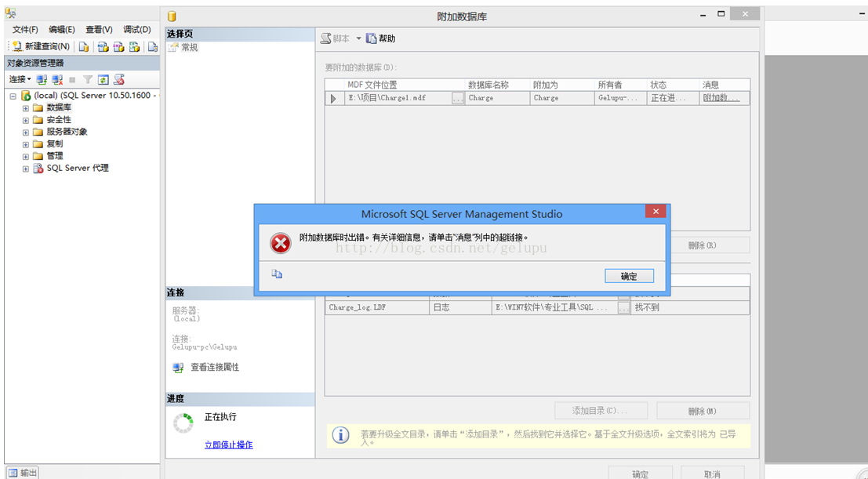
Task: Click the 删除(R) button
Action: (x=702, y=245)
